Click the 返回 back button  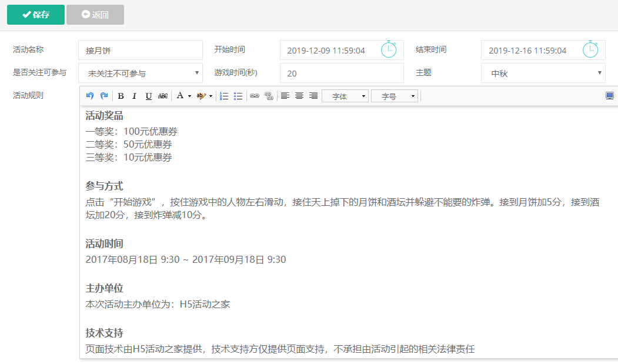point(95,15)
